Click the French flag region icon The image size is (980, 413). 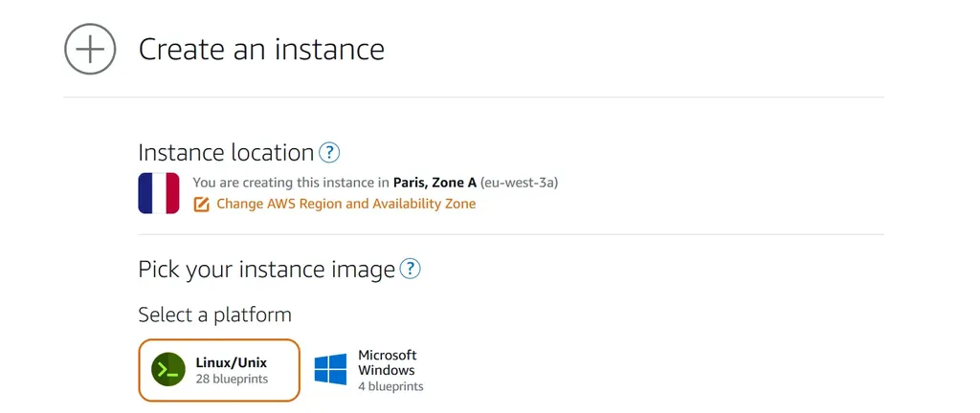click(x=159, y=193)
